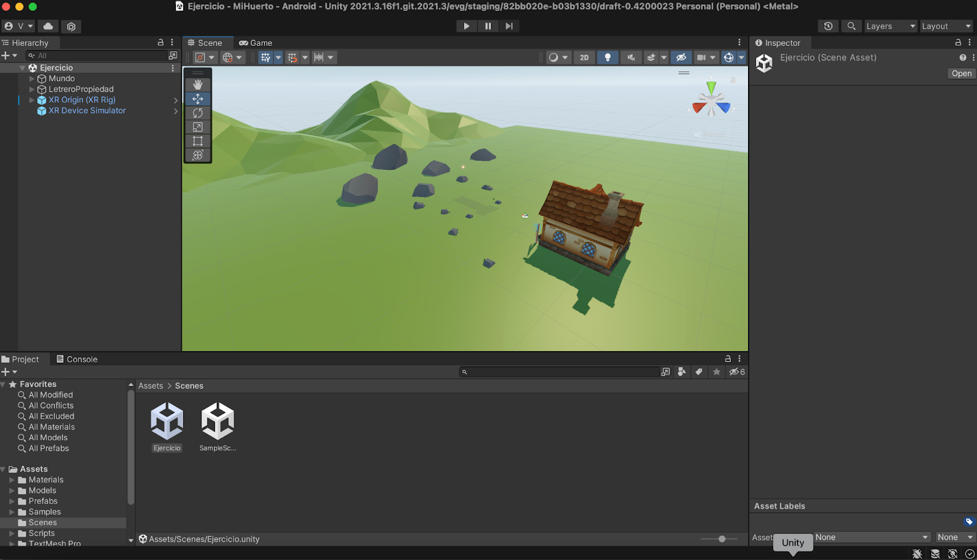Open account dropdown in toolbar
The image size is (977, 560).
pyautogui.click(x=18, y=26)
